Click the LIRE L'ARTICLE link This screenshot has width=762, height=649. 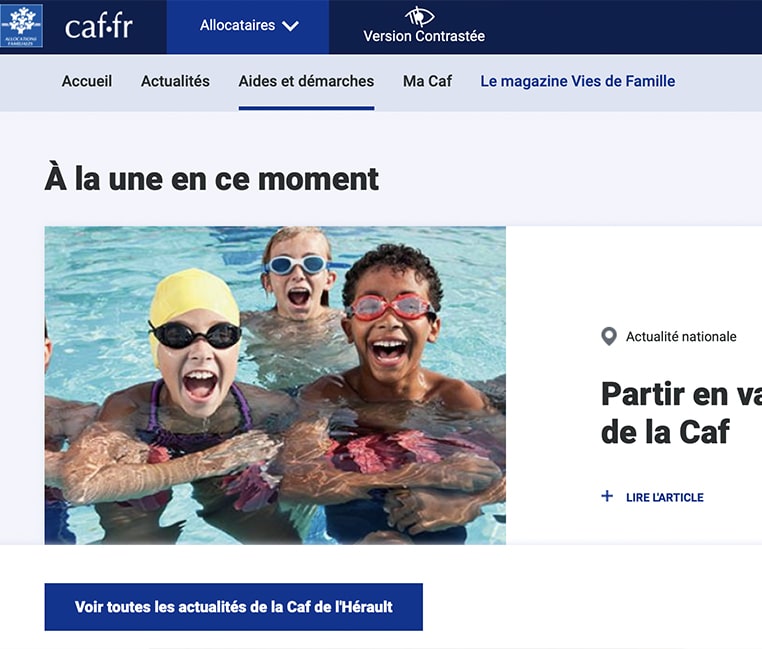pyautogui.click(x=665, y=497)
